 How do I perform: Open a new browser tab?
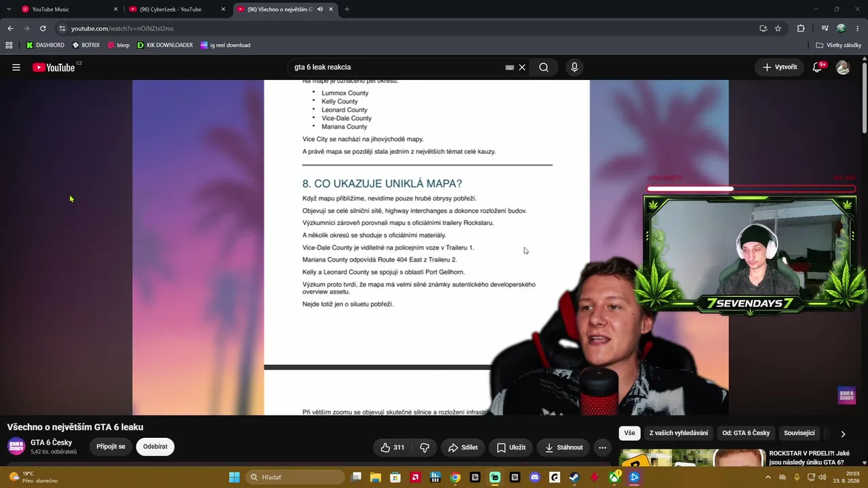tap(347, 9)
